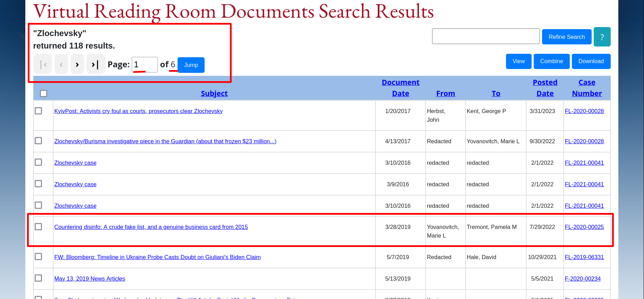Open the search help question mark

(x=602, y=37)
